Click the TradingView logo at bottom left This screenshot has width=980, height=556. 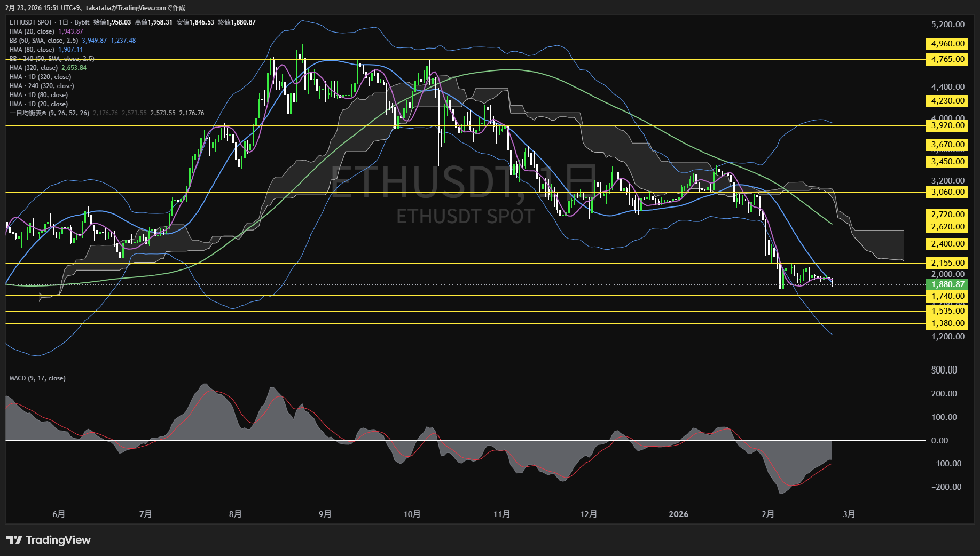49,540
